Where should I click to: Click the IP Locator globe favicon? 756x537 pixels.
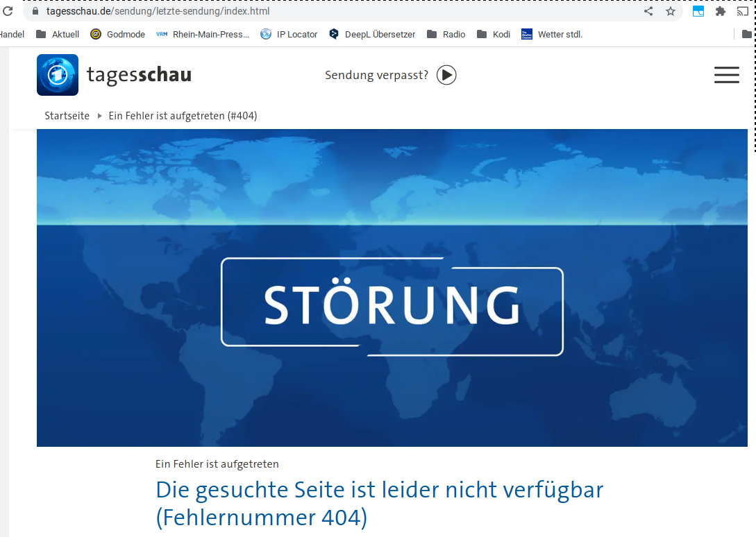pyautogui.click(x=266, y=34)
